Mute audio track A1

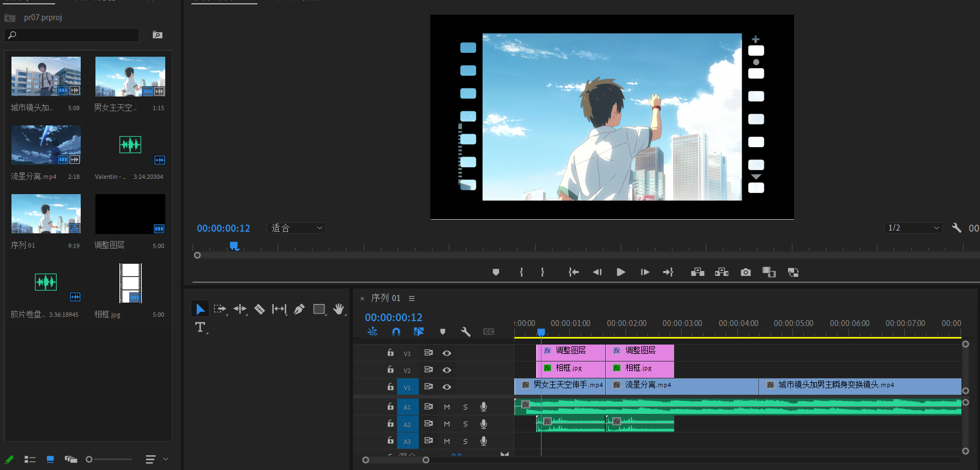447,407
